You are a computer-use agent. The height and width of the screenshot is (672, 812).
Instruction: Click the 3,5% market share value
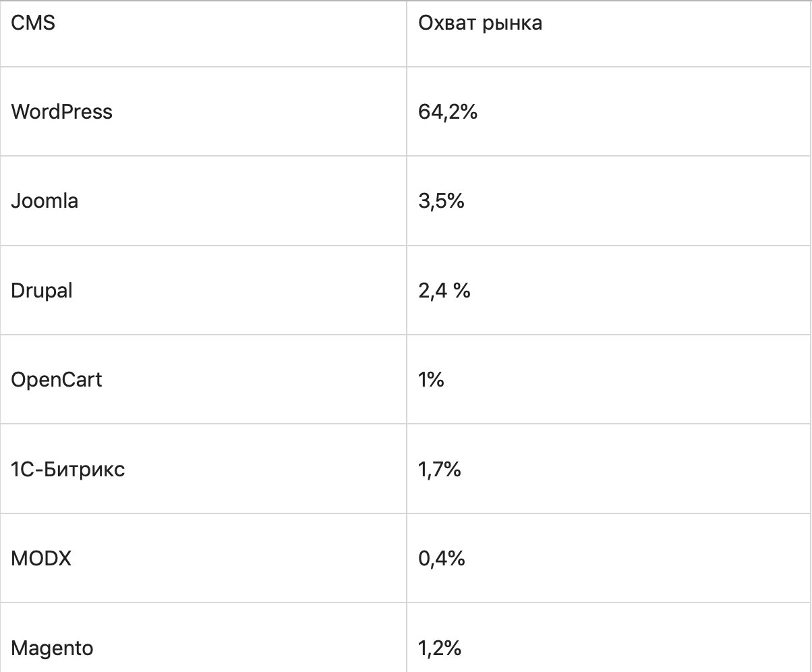(x=441, y=201)
